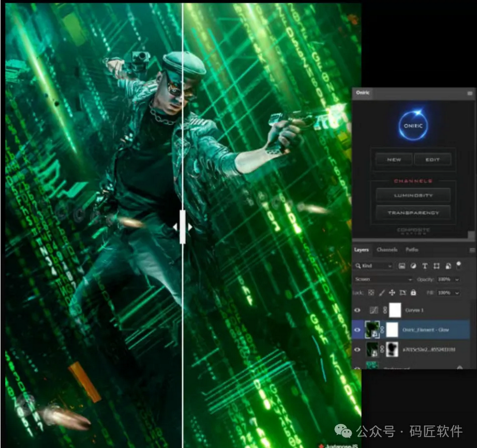Viewport: 477px width, 448px height.
Task: Open the Screen blend mode dropdown
Action: pos(383,279)
